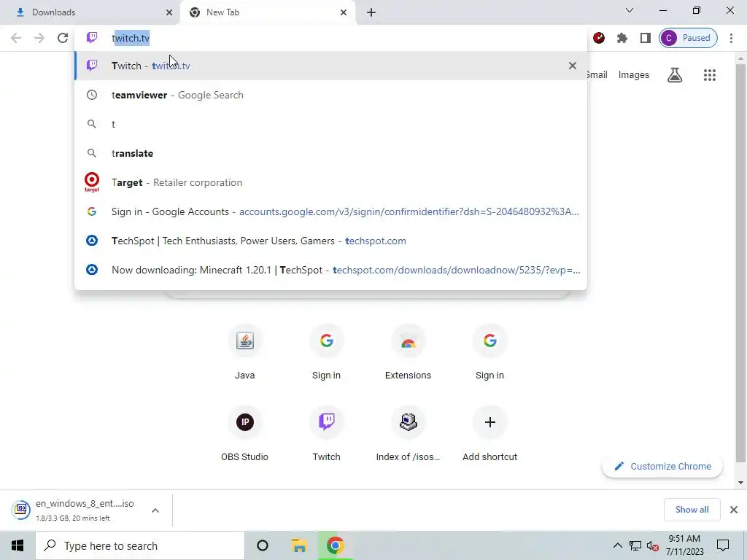The height and width of the screenshot is (560, 747).
Task: Click Chrome icon on taskbar
Action: [336, 545]
